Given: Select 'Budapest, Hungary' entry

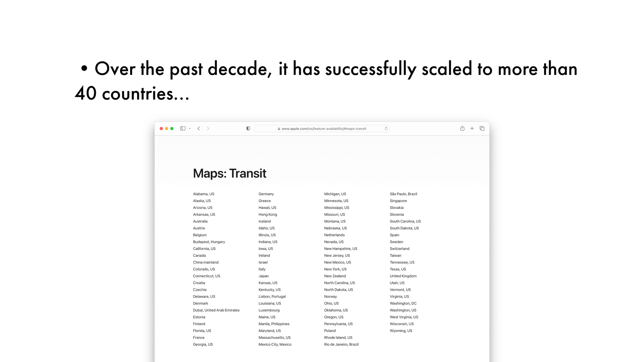Looking at the screenshot, I should 209,242.
